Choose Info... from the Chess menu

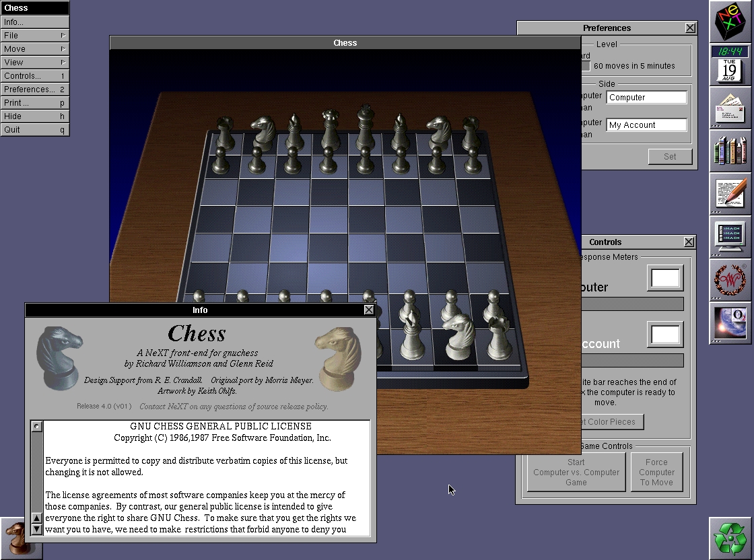point(34,22)
